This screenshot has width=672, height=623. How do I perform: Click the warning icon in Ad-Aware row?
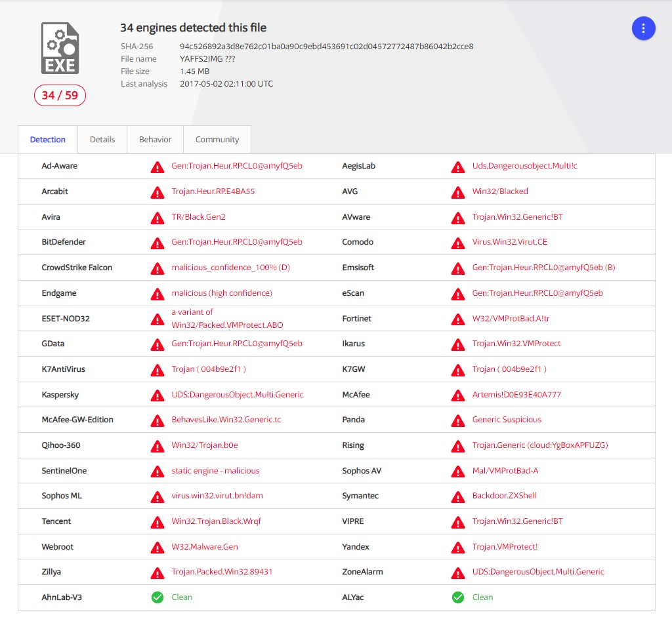(157, 167)
